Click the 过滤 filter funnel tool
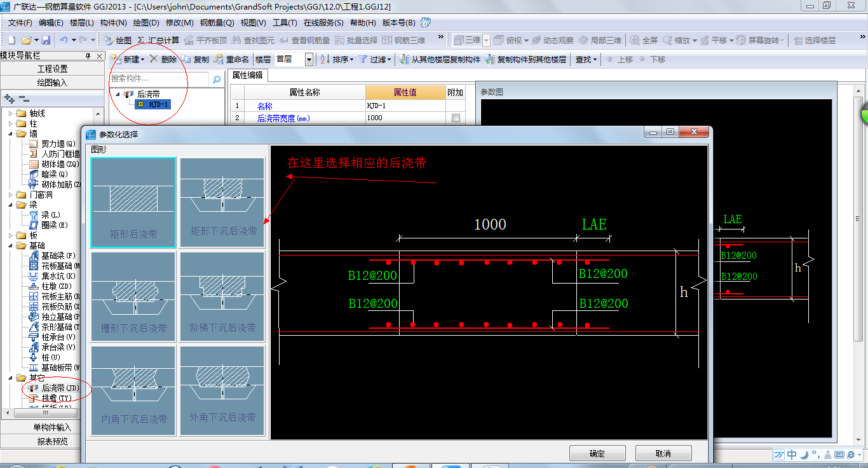The image size is (868, 468). pyautogui.click(x=373, y=59)
